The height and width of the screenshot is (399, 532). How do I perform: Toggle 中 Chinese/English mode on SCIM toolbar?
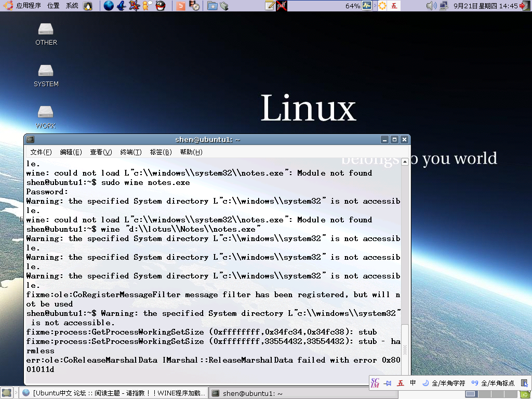click(413, 383)
